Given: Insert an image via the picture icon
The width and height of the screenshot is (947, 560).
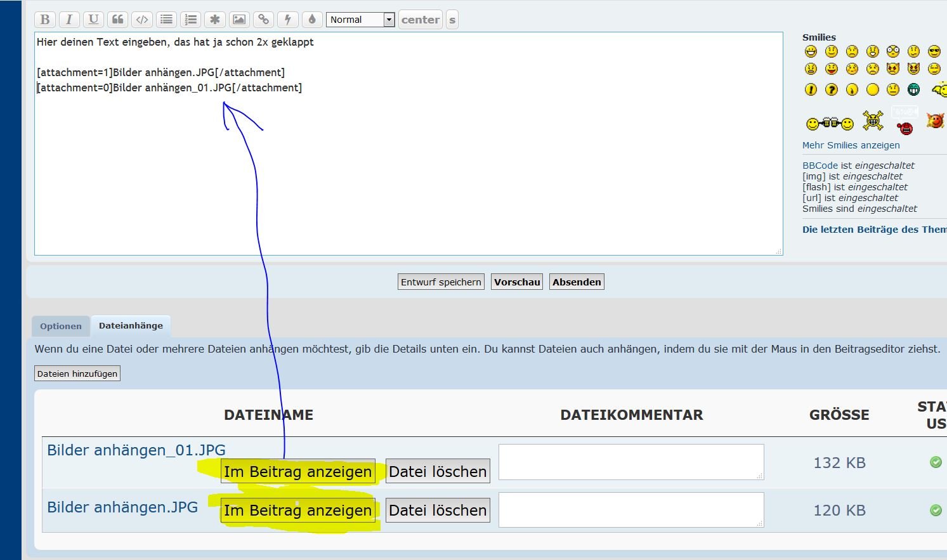Looking at the screenshot, I should [x=239, y=20].
